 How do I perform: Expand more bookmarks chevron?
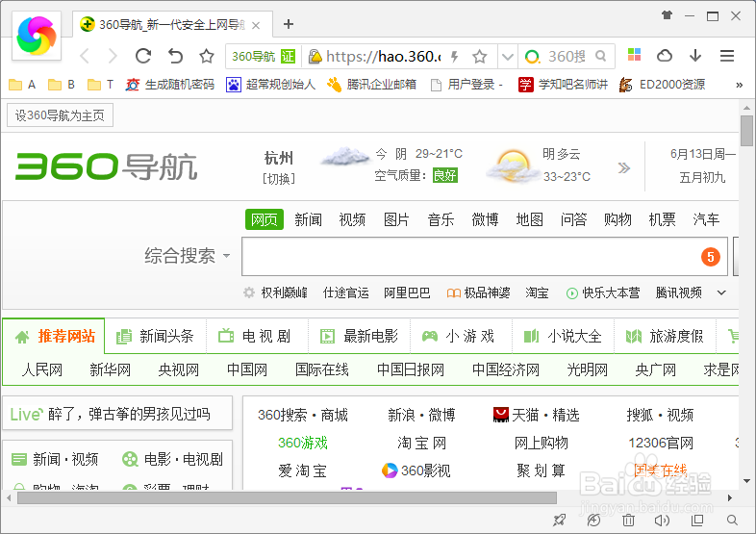pyautogui.click(x=739, y=86)
